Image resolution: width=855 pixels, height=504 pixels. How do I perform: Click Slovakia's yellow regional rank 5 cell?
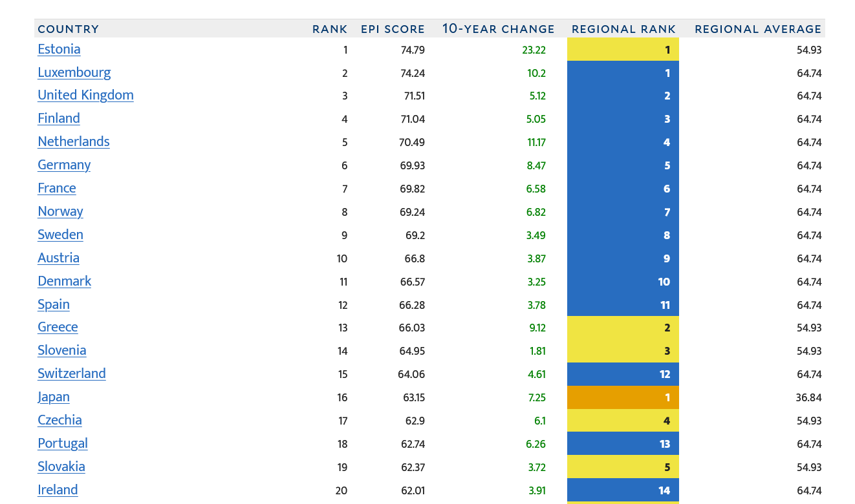[x=623, y=467]
